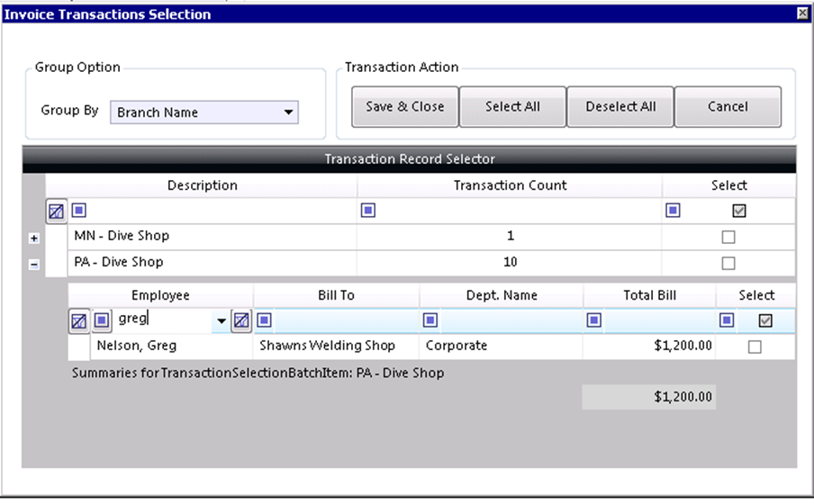
Task: Open filter operator for Transaction Count column
Action: pos(368,211)
